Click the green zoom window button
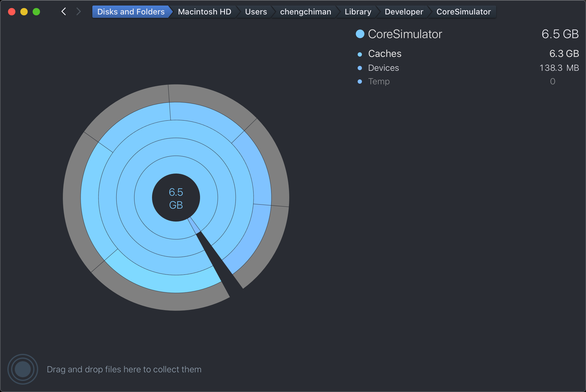This screenshot has height=392, width=586. click(x=36, y=12)
